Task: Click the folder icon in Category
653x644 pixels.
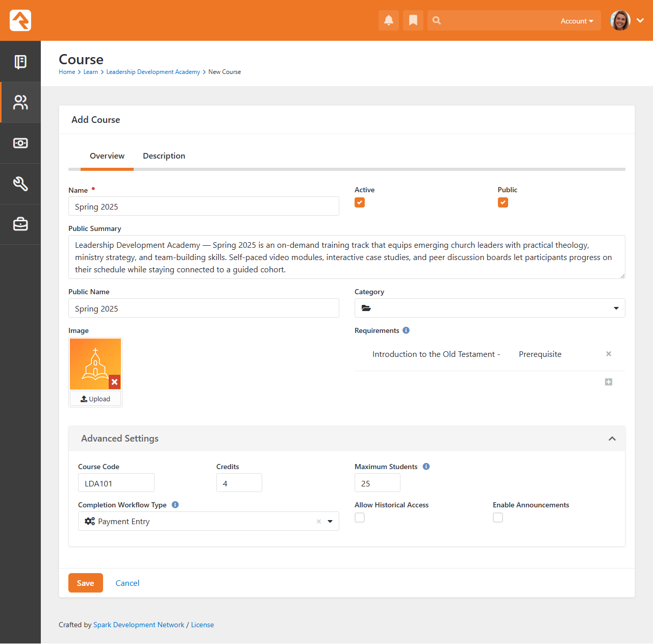Action: click(366, 308)
